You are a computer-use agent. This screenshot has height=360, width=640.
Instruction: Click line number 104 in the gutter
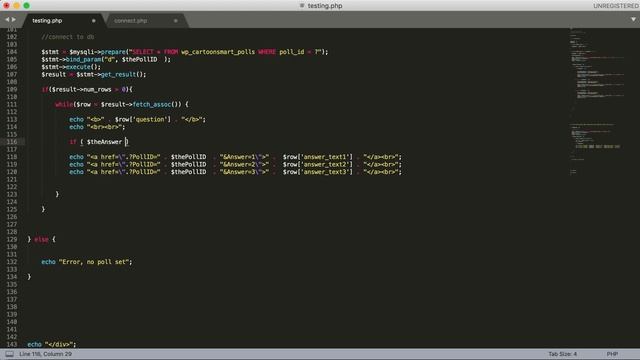(11, 52)
